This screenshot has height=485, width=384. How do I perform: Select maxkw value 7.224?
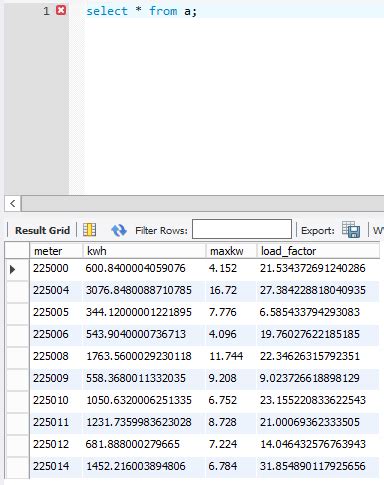point(231,444)
